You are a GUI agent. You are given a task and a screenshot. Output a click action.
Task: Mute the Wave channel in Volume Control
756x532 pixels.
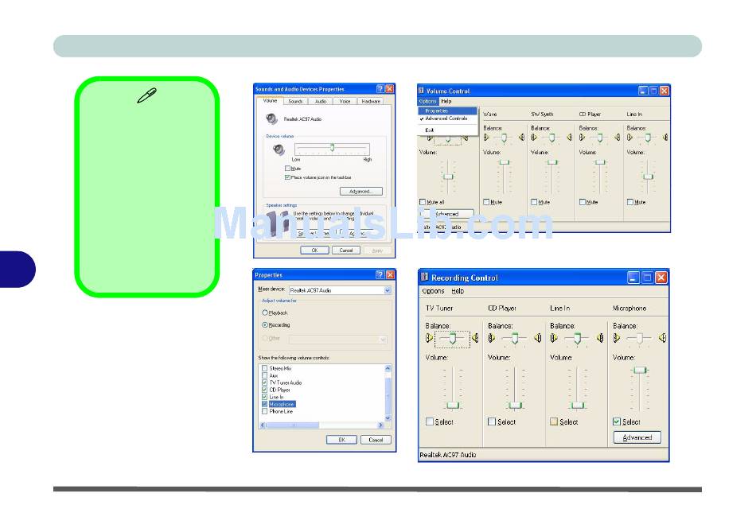click(x=487, y=202)
